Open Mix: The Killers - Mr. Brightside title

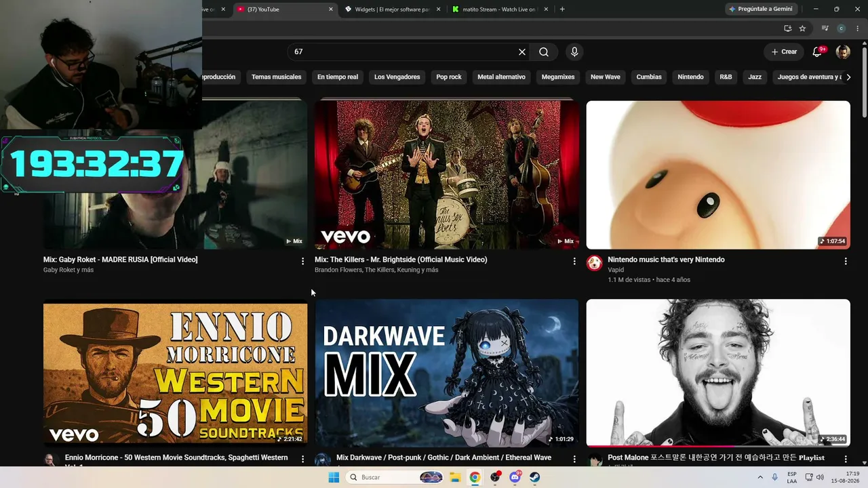click(401, 260)
